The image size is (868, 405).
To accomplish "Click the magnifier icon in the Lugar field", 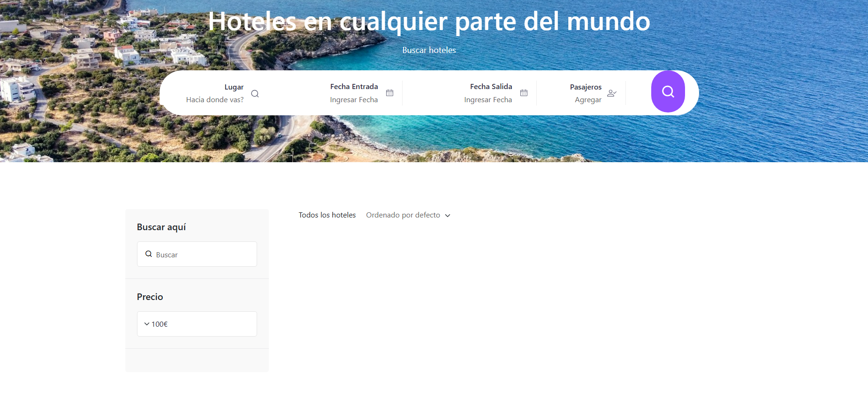I will pyautogui.click(x=255, y=94).
